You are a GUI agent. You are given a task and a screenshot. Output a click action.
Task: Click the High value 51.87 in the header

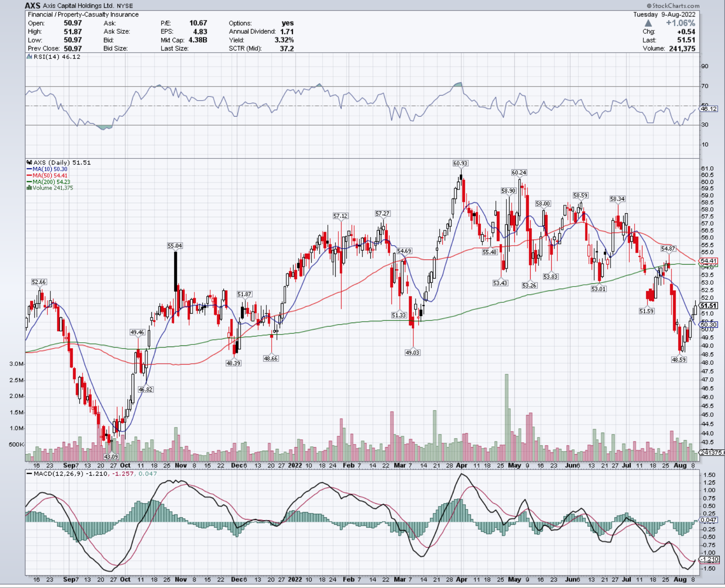(x=73, y=32)
